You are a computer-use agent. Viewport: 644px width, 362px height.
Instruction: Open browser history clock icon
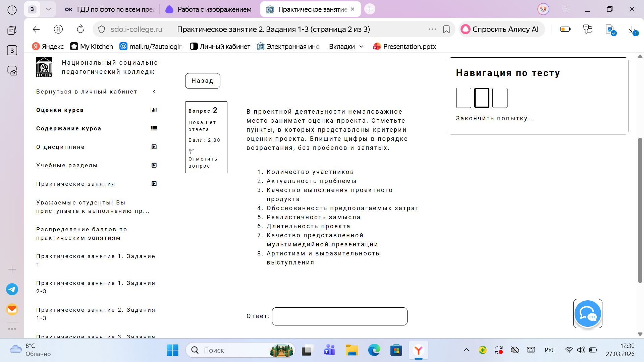point(12,10)
